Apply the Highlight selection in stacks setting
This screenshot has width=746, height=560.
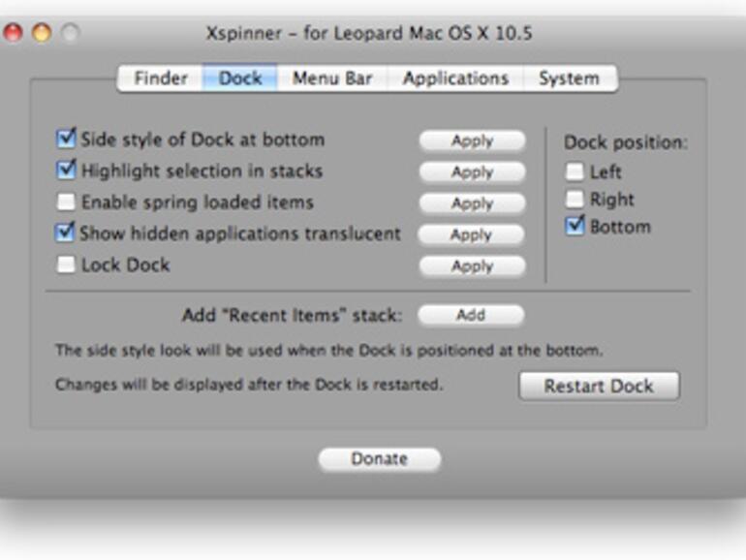472,171
